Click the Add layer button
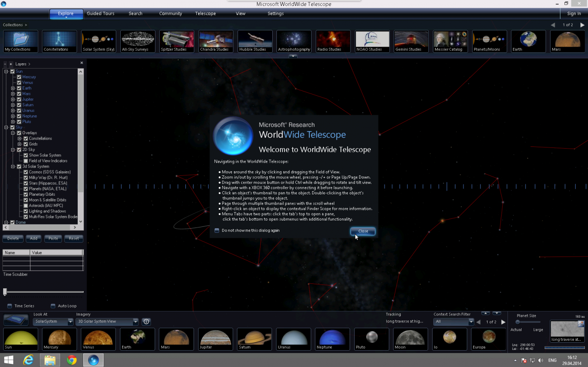 coord(33,238)
